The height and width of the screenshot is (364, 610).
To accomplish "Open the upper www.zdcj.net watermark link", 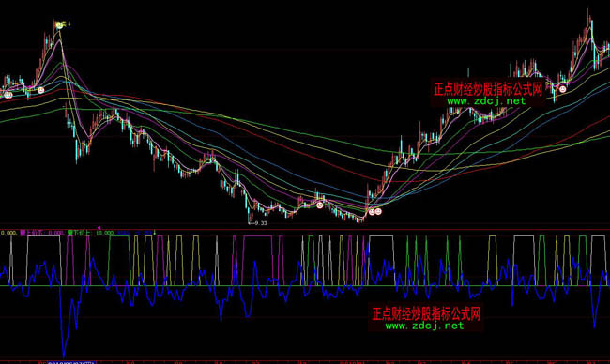I will point(486,101).
